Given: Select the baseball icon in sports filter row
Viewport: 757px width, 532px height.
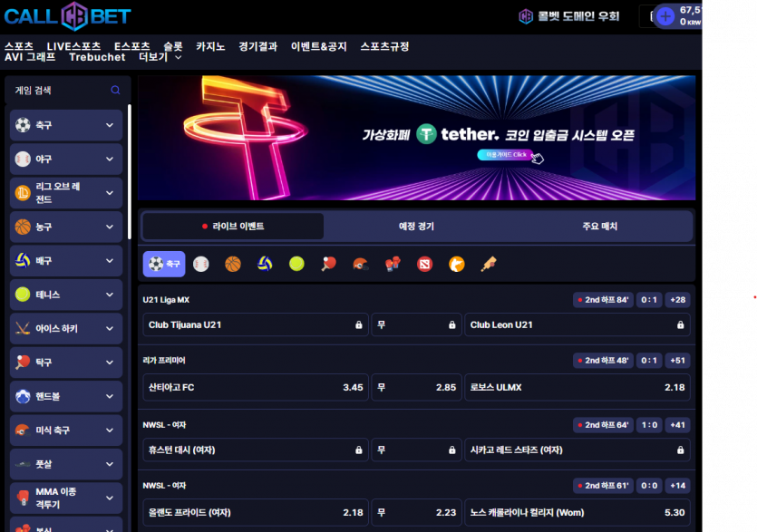Looking at the screenshot, I should pyautogui.click(x=201, y=264).
